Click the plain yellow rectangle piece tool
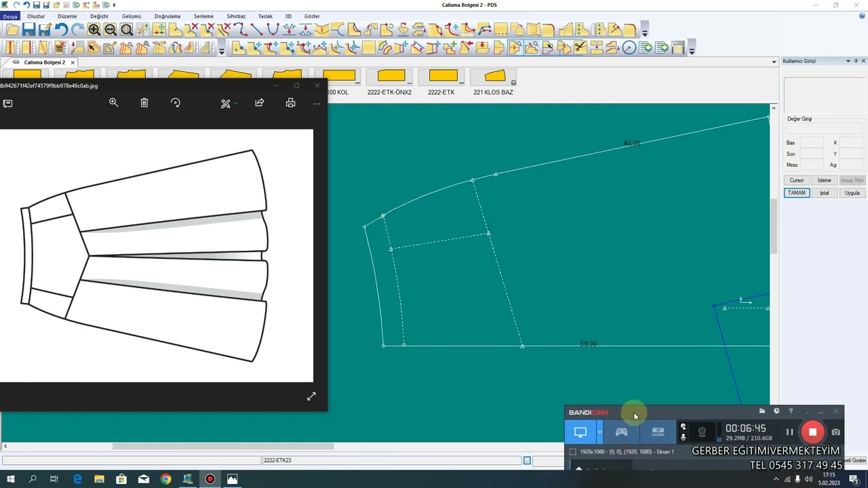This screenshot has width=868, height=488. click(x=368, y=47)
